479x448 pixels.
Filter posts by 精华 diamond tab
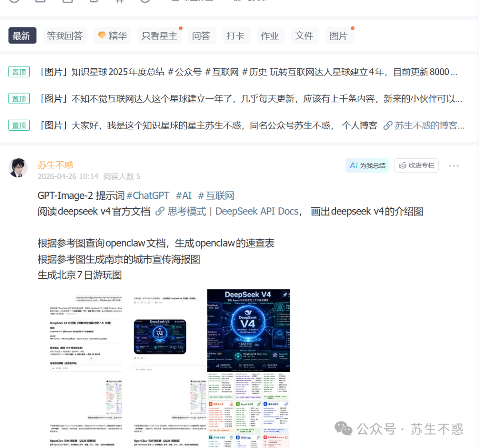coord(112,36)
